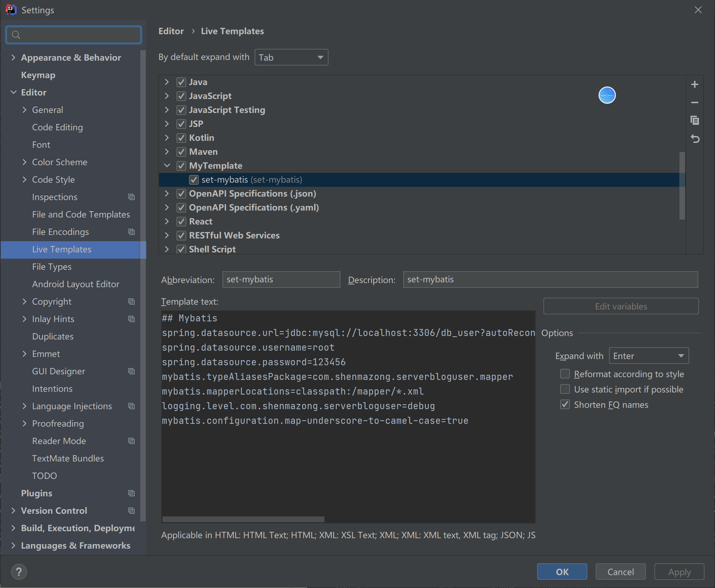This screenshot has height=588, width=715.
Task: Click the settings tree vertical scrollbar
Action: (x=143, y=286)
